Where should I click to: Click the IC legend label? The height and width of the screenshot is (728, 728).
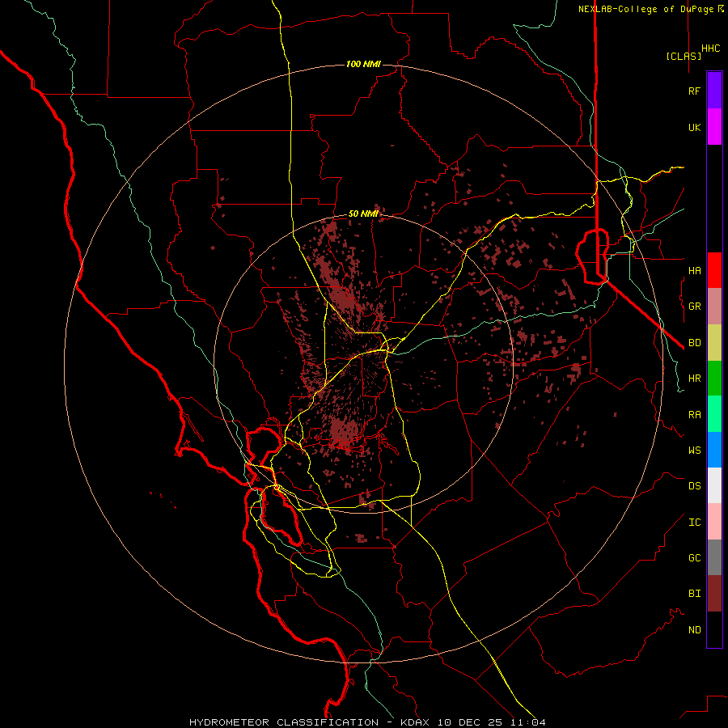click(x=694, y=523)
